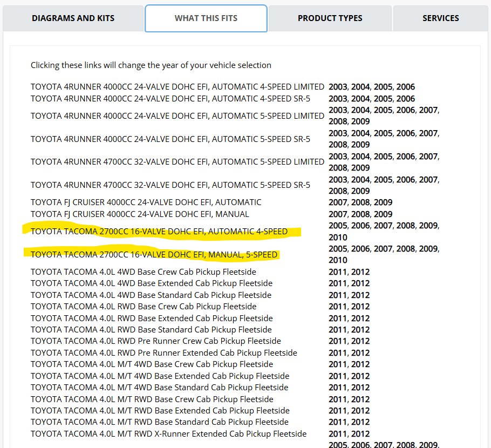Screen dimensions: 491x448
Task: Click 2005 for Tacoma 2700CC Automatic 4-Speed
Action: pos(338,226)
